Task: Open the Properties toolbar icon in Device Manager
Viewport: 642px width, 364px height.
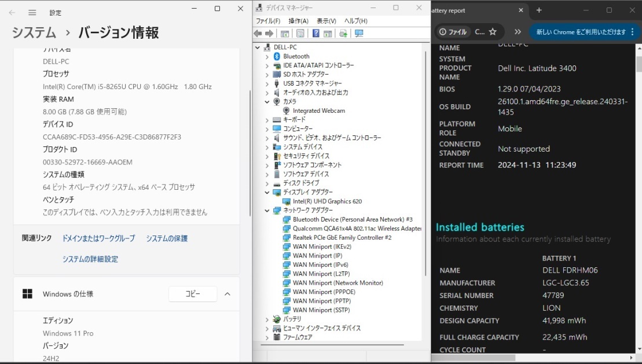Action: (300, 34)
